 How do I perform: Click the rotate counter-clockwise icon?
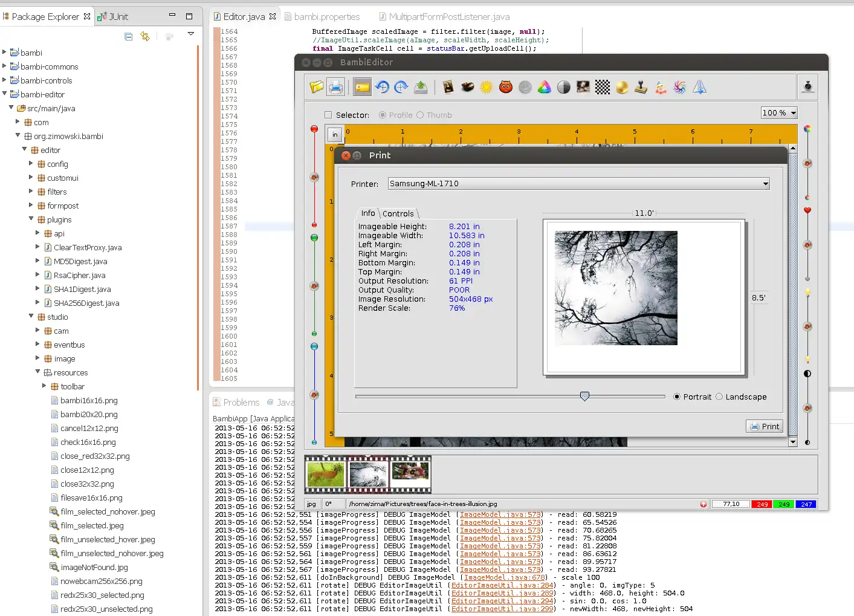[382, 87]
